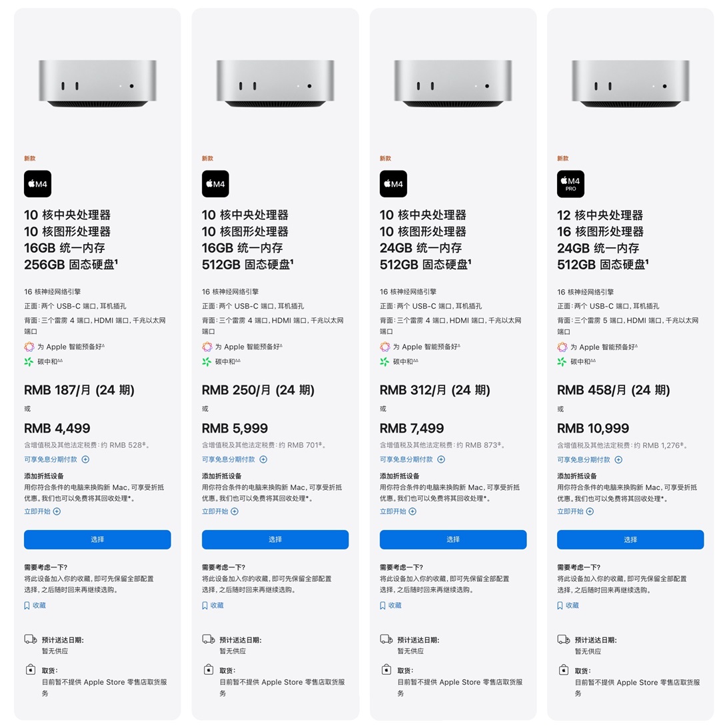Click 可享免息分期付款 link on RMB 7,499 model
This screenshot has width=725, height=728.
(x=406, y=459)
